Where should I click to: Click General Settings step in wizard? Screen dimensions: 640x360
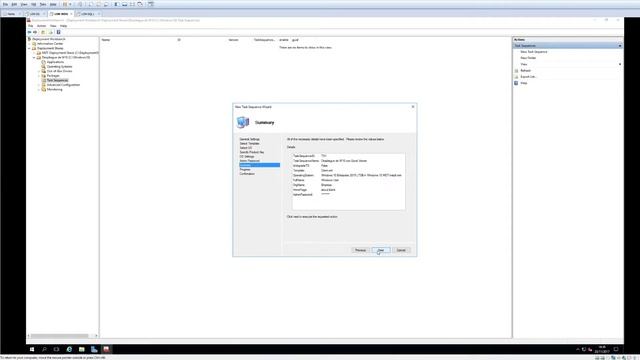249,139
